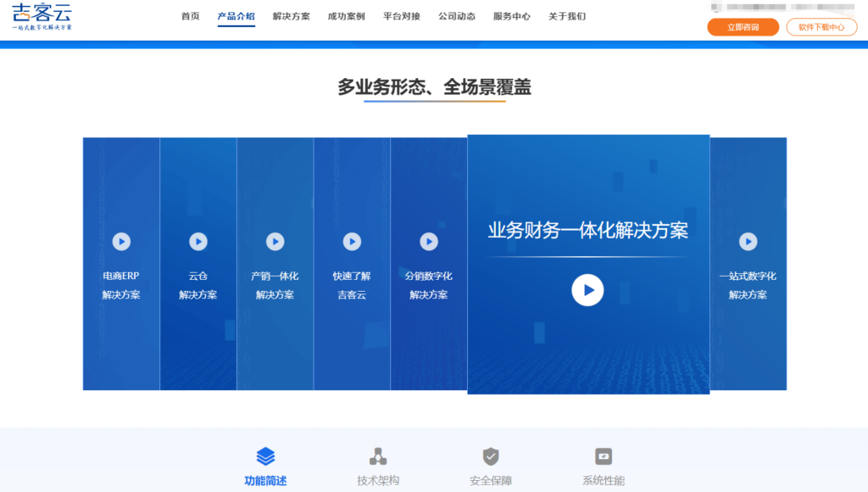Select the 系统性能 icon

tap(604, 456)
